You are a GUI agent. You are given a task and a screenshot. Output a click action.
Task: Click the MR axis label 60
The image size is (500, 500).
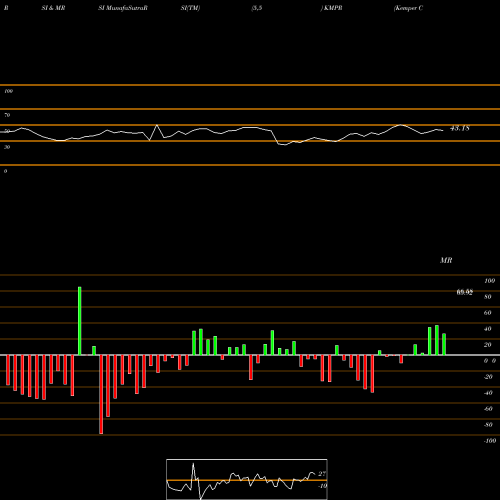[x=488, y=313]
